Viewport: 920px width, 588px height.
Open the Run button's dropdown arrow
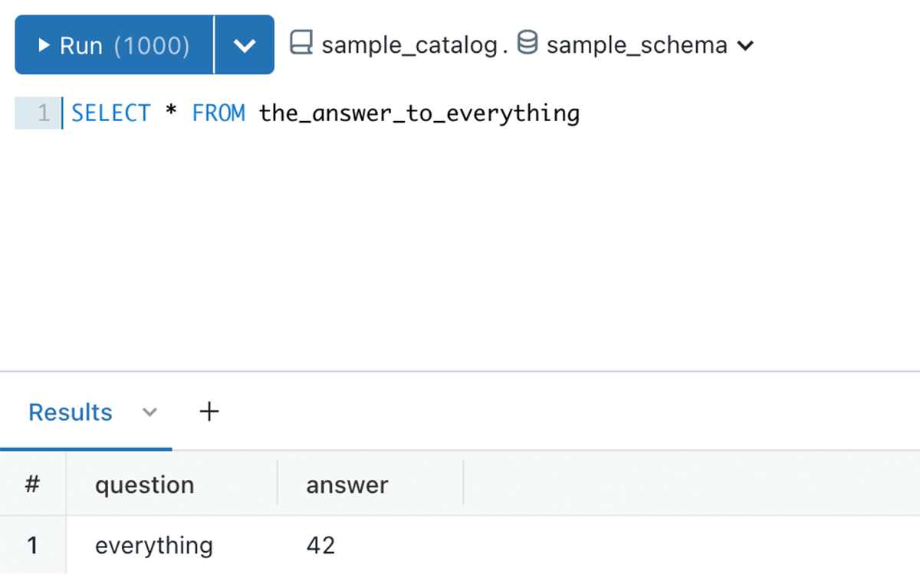pyautogui.click(x=244, y=45)
